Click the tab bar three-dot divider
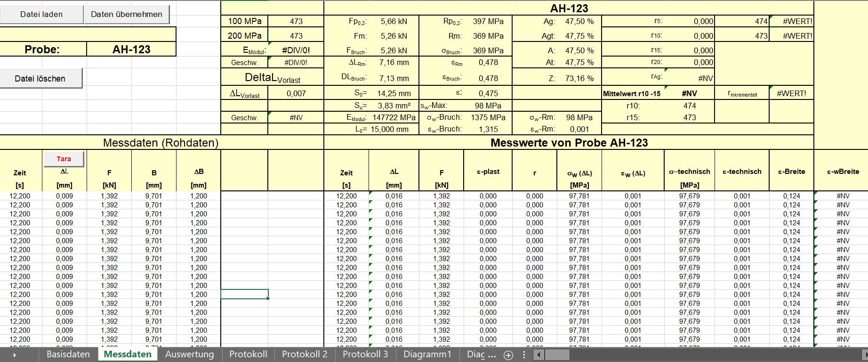The height and width of the screenshot is (362, 868). tap(524, 355)
